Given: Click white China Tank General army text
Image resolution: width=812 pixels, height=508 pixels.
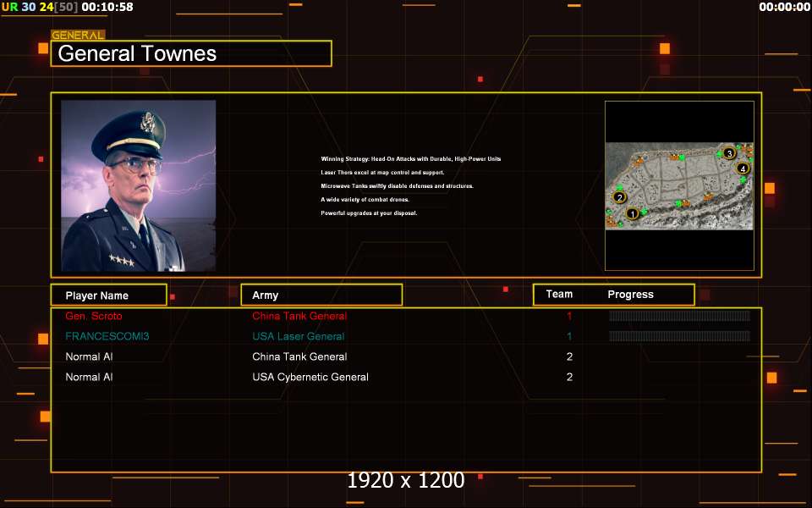Looking at the screenshot, I should (299, 356).
